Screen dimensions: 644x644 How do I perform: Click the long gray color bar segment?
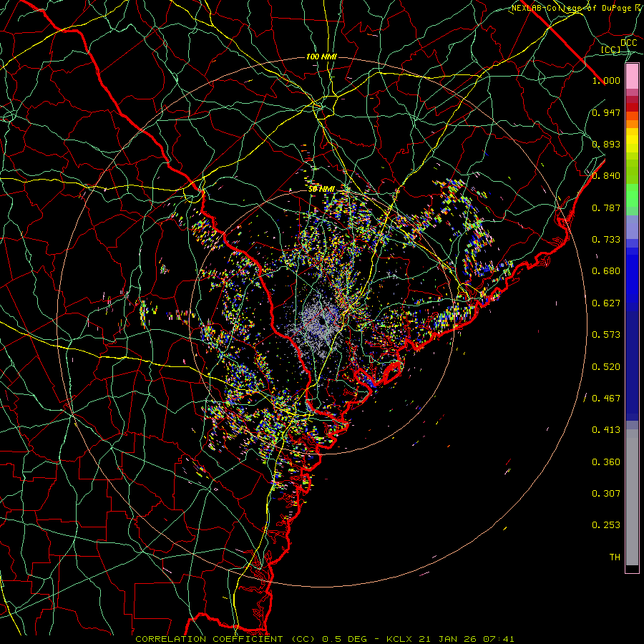pos(632,497)
